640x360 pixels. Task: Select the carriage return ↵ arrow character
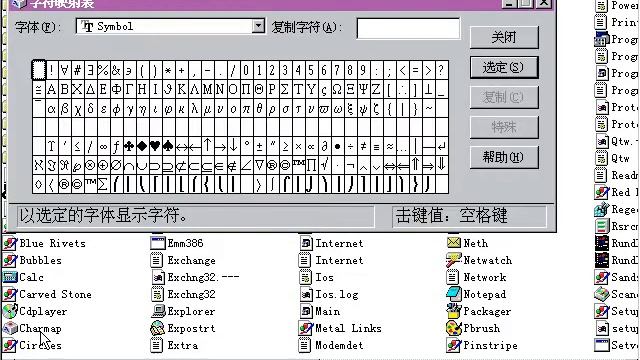tap(441, 146)
